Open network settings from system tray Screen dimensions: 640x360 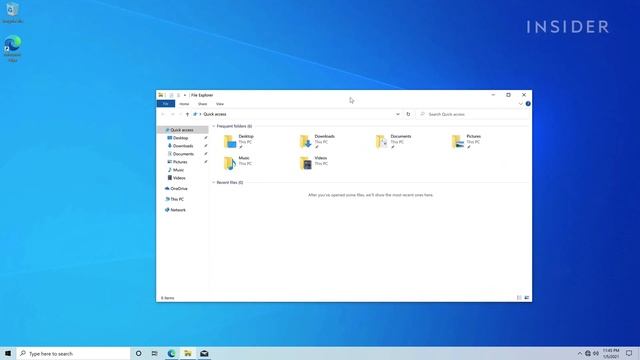[x=588, y=353]
